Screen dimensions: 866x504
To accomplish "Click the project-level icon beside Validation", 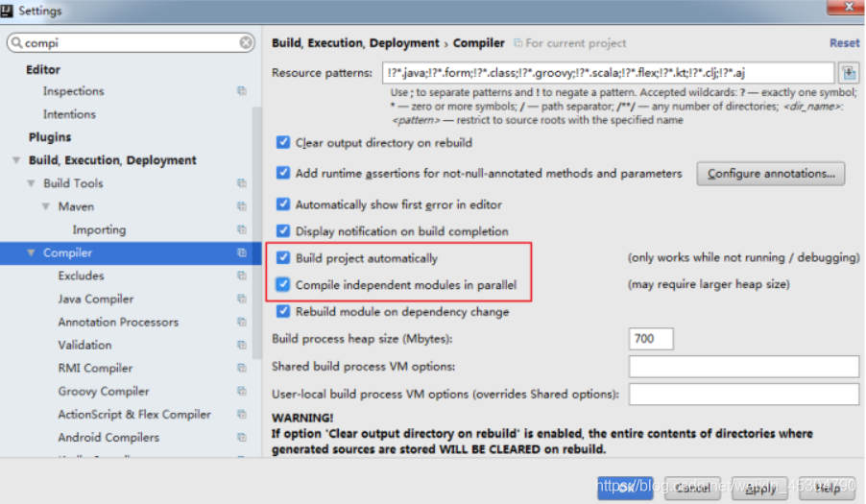I will 242,345.
